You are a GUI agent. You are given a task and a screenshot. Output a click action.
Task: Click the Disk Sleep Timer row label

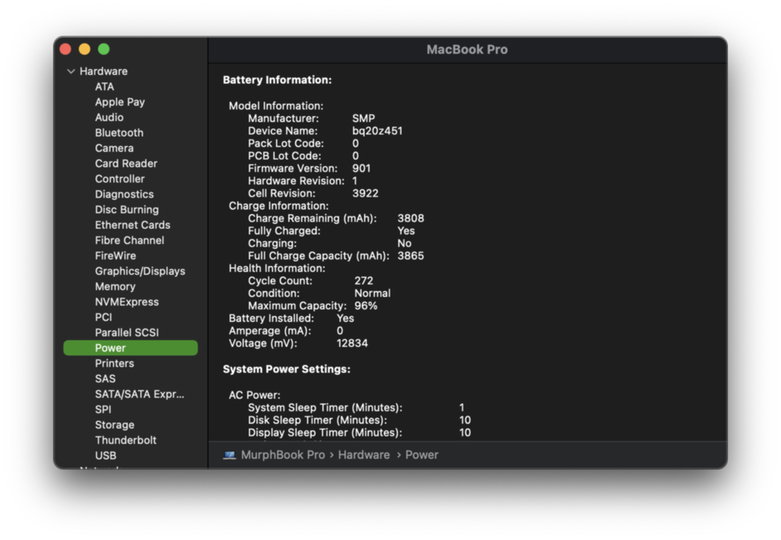pos(317,420)
